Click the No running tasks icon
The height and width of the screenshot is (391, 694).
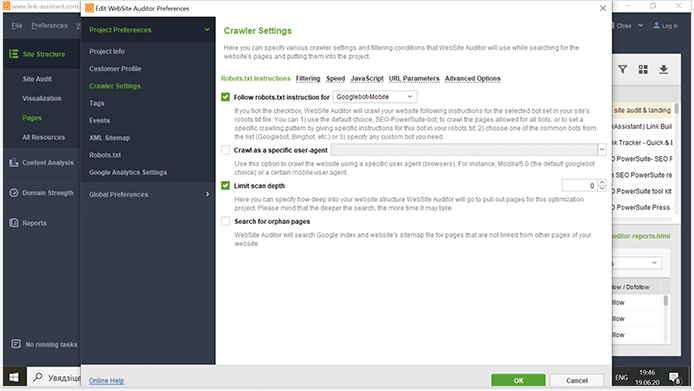tap(16, 344)
